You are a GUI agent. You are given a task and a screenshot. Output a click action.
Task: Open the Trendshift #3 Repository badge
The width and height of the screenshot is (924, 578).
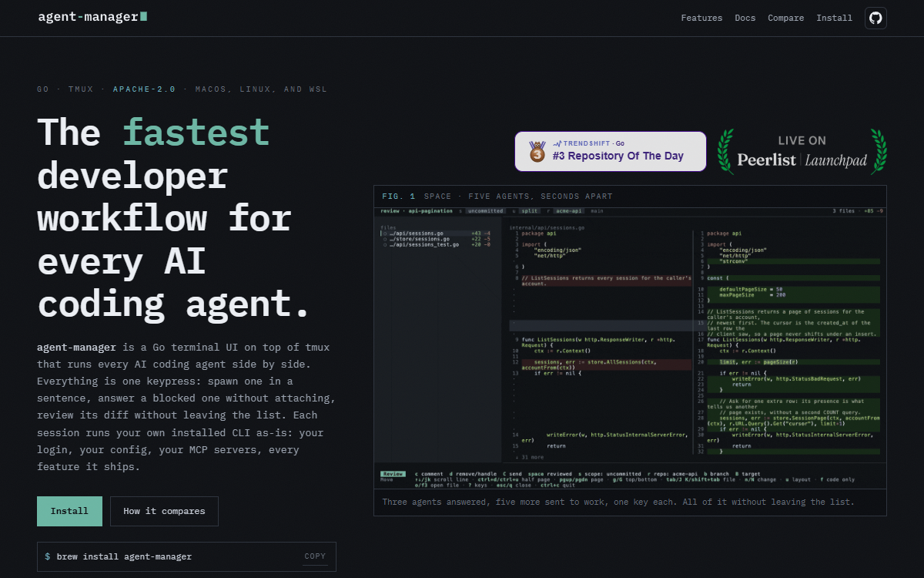coord(611,151)
